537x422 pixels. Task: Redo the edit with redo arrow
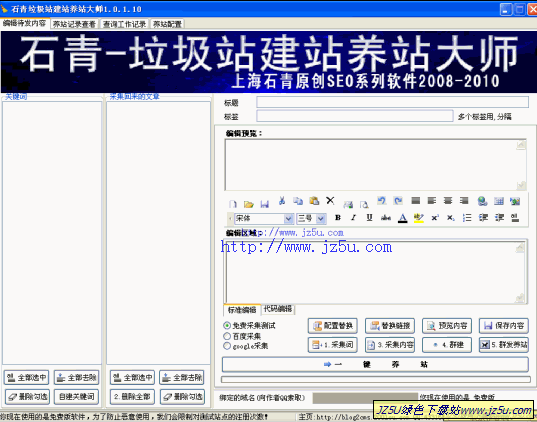pos(398,201)
